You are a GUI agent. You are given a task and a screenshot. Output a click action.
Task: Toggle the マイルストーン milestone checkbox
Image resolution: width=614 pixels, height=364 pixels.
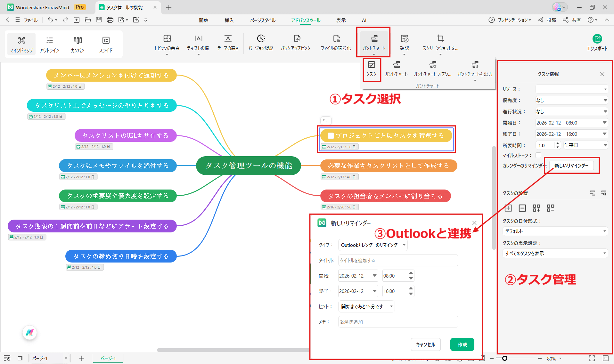point(538,155)
